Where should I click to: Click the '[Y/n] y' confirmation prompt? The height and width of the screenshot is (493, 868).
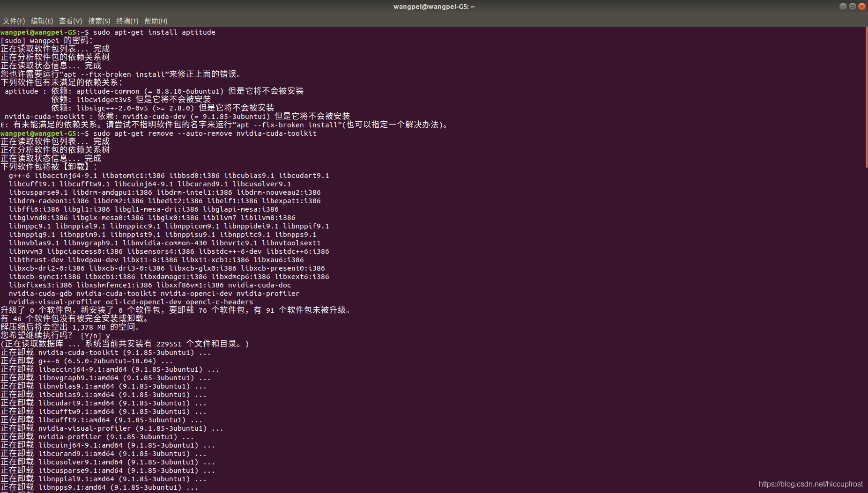click(x=55, y=336)
